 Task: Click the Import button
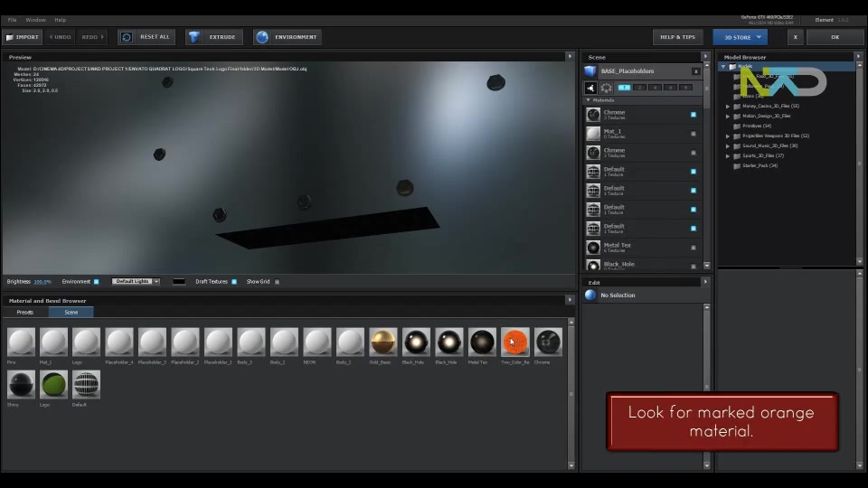point(22,37)
